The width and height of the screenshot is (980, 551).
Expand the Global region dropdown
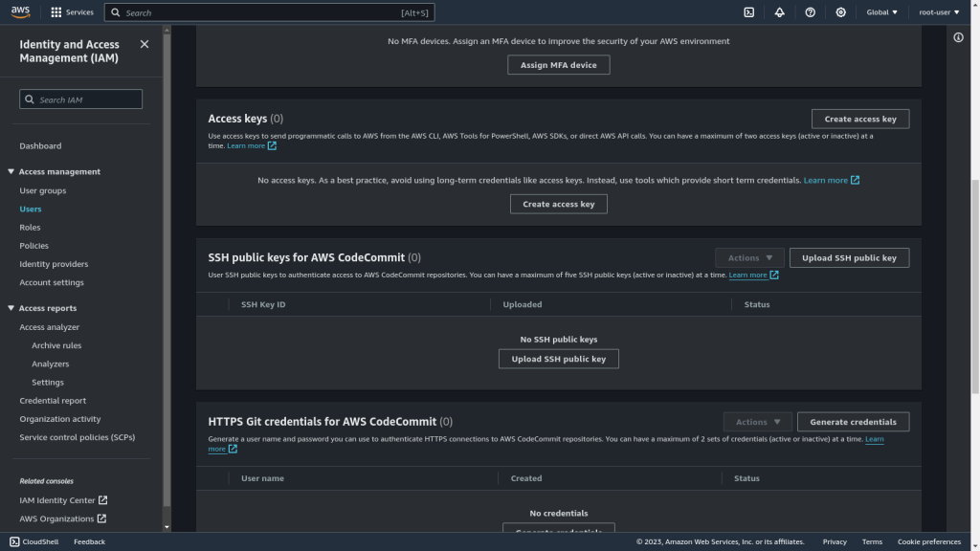click(881, 12)
